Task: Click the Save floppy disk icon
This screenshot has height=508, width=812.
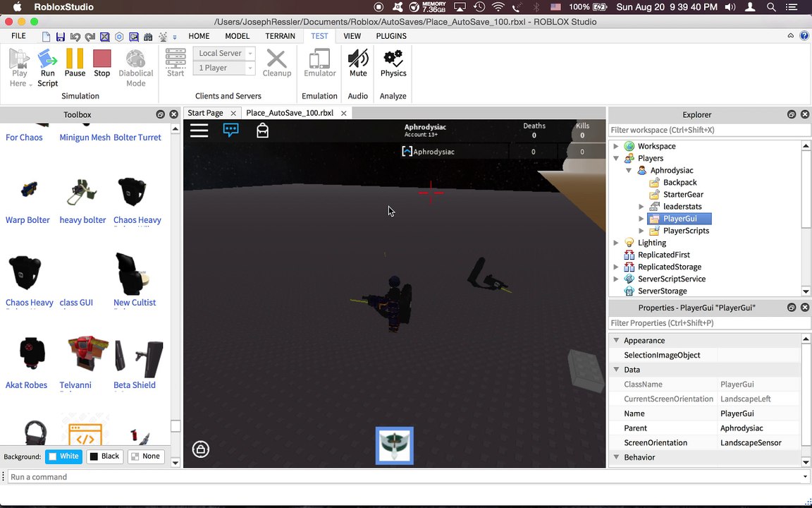Action: [61, 36]
